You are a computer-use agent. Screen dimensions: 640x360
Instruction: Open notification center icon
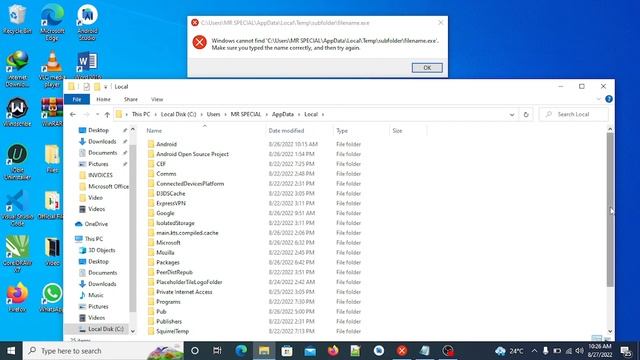[x=626, y=351]
